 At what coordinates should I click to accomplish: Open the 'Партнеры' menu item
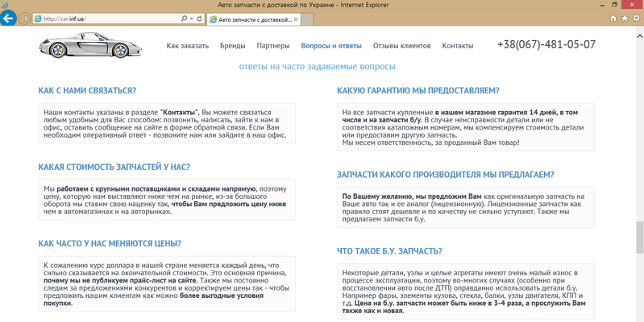click(273, 46)
